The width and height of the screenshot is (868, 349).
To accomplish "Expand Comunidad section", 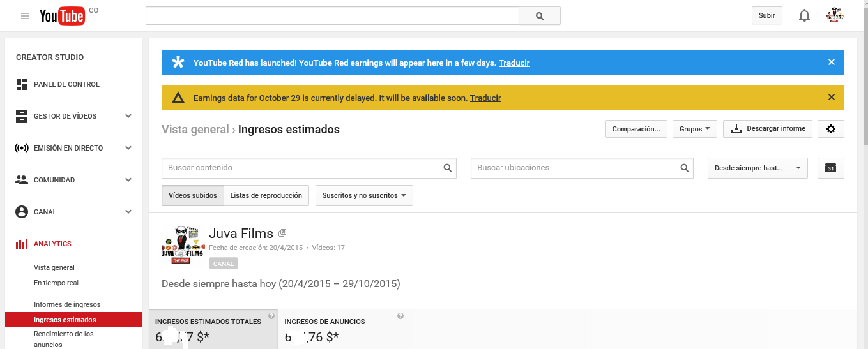I will tap(128, 180).
